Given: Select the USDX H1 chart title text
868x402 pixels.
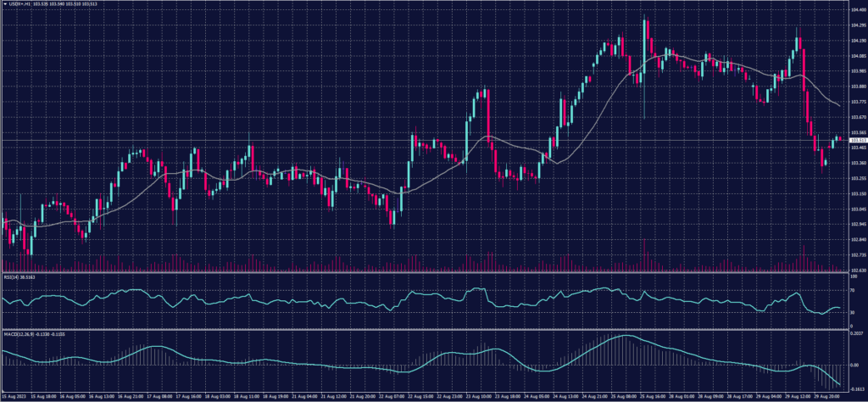Looking at the screenshot, I should (19, 4).
